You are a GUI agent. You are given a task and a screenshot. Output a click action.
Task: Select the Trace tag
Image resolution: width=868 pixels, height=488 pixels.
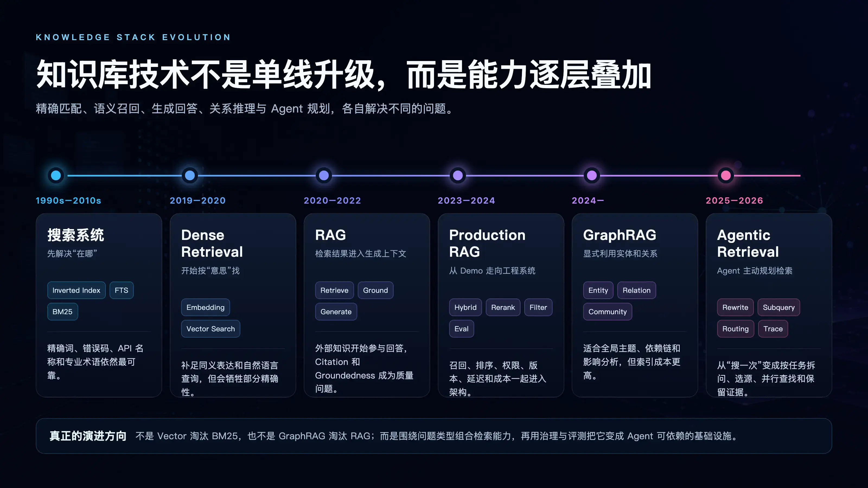point(773,329)
